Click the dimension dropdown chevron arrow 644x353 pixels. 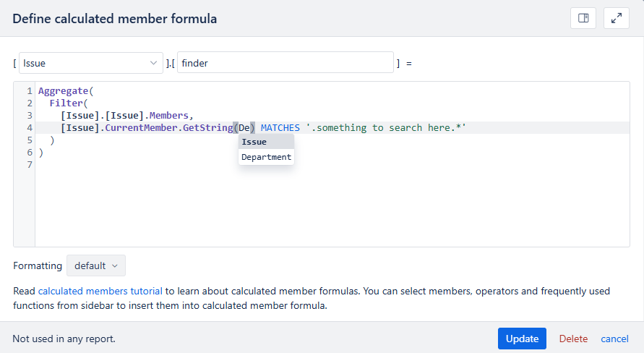tap(154, 63)
